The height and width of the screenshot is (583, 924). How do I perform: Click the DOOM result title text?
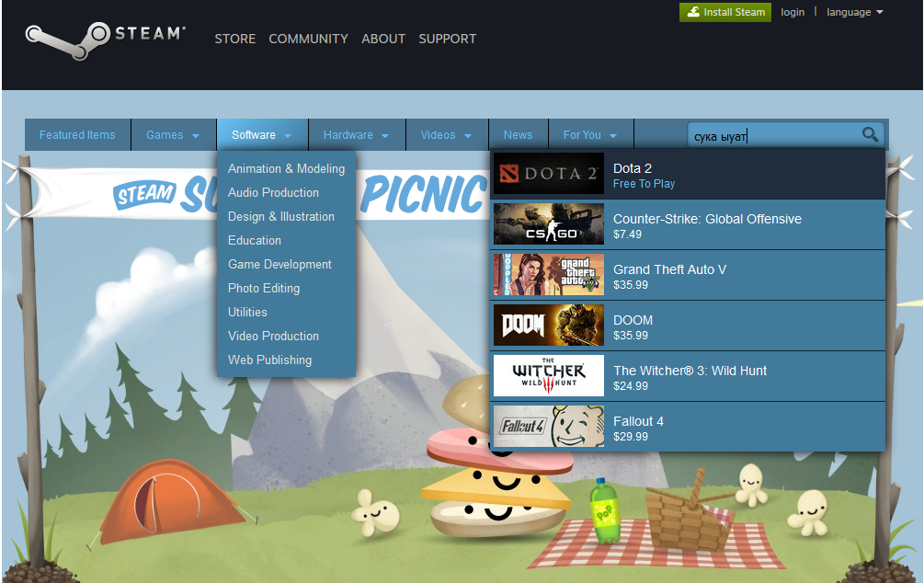(633, 320)
